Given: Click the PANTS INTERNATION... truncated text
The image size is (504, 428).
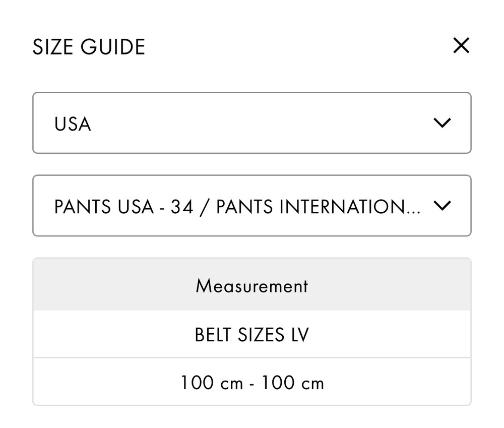Looking at the screenshot, I should (318, 207).
